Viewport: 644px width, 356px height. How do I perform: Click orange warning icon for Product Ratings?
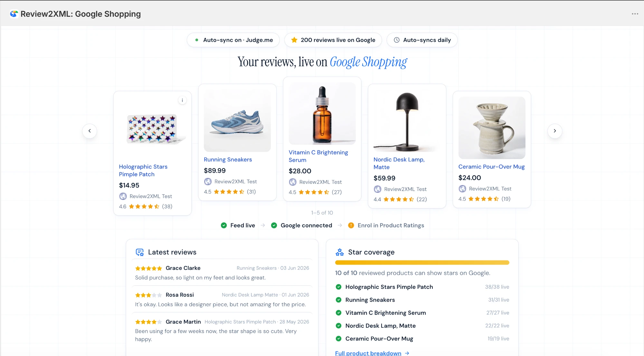click(351, 225)
